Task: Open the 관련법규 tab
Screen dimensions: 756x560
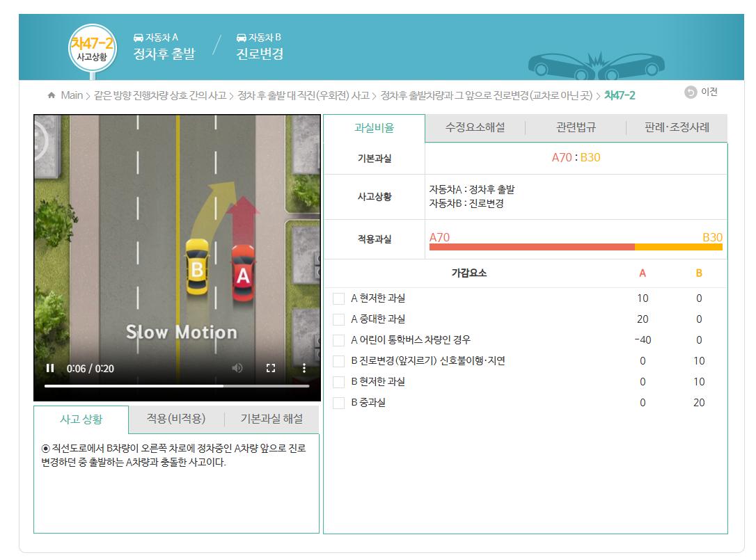Action: (x=576, y=128)
